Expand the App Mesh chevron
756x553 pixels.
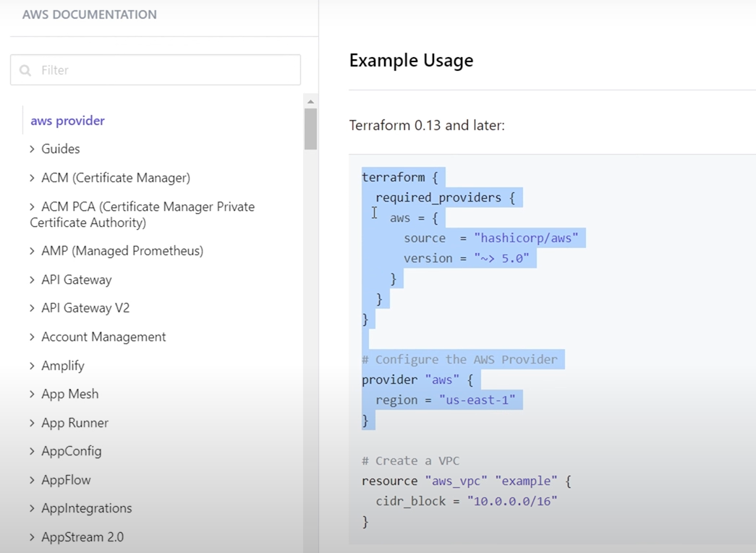[x=33, y=394]
